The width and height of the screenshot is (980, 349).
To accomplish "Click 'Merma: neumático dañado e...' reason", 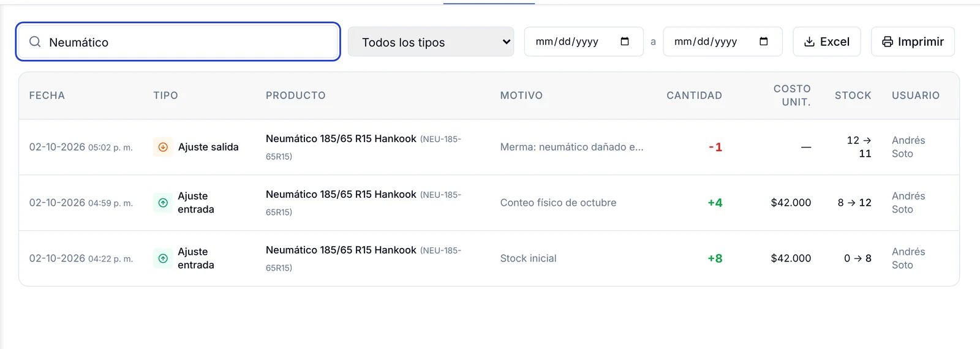I will coord(571,147).
